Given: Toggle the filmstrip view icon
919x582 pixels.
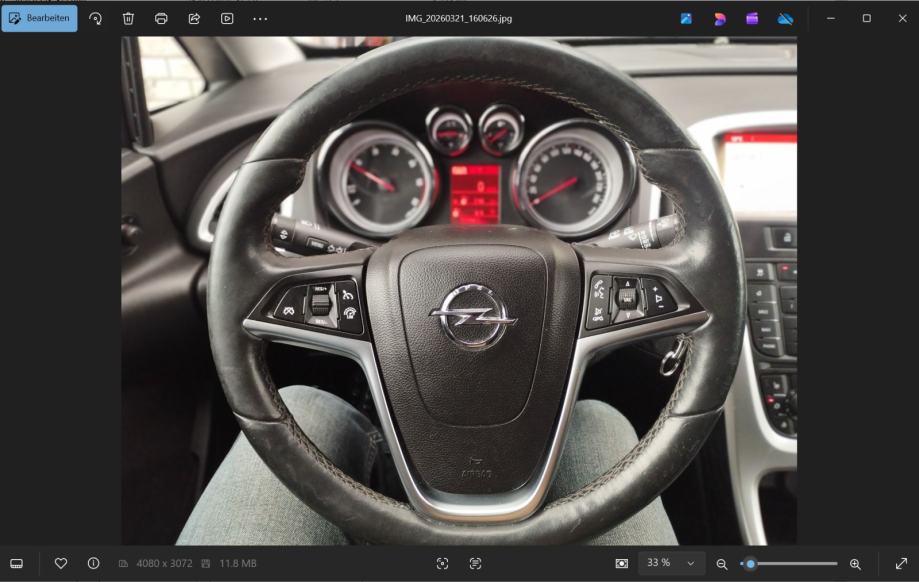Looking at the screenshot, I should [x=16, y=563].
